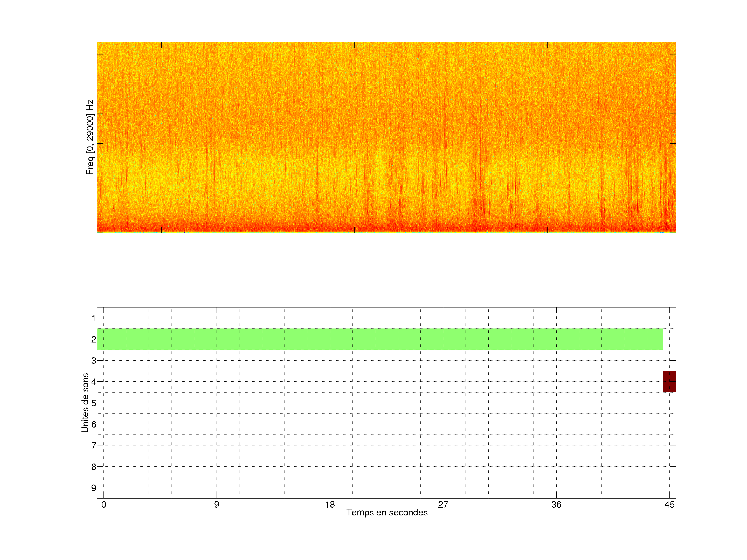Click the y-axis tick label 7
The height and width of the screenshot is (560, 747).
[94, 446]
